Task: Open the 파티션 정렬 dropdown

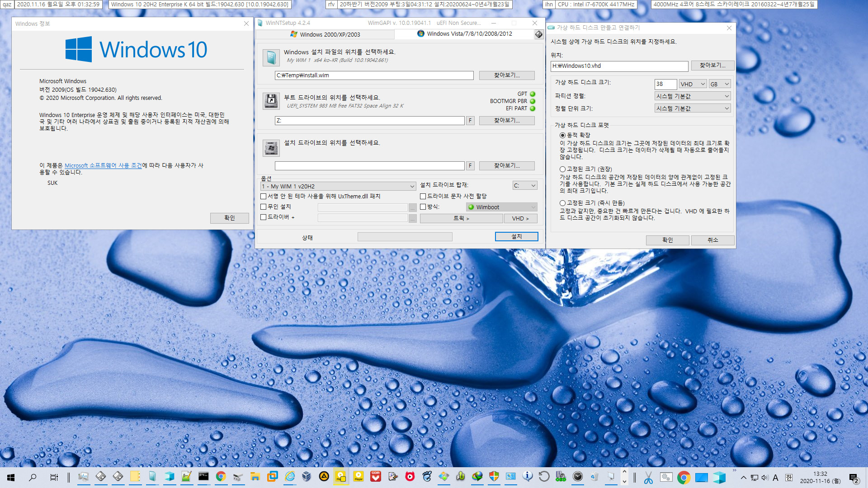Action: pos(693,96)
